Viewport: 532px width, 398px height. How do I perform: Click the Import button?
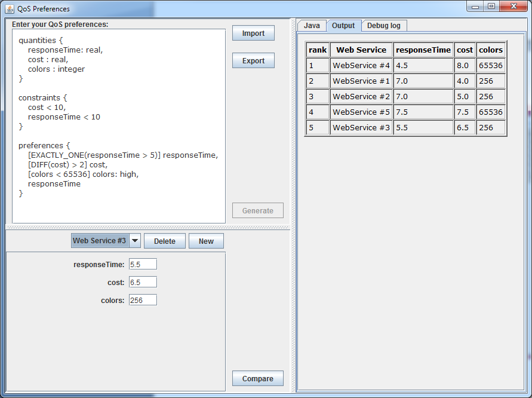point(253,33)
